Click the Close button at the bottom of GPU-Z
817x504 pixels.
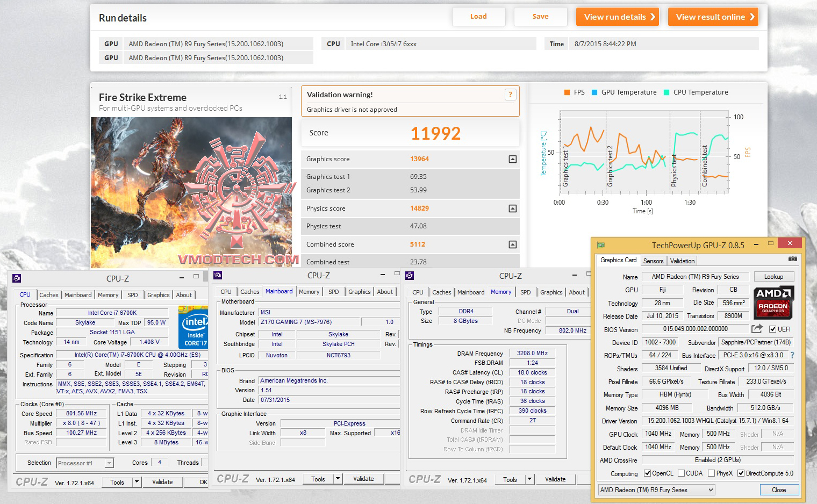779,490
